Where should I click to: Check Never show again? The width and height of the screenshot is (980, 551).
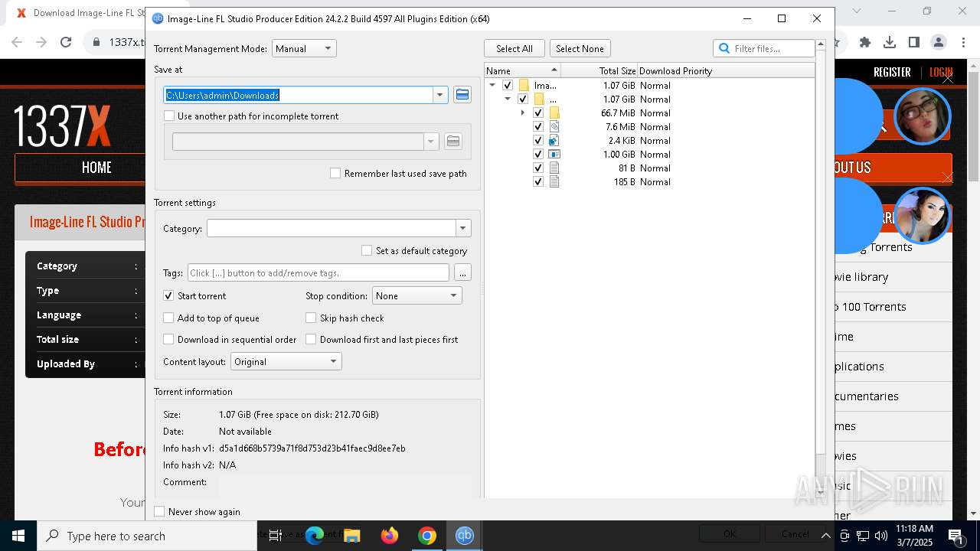tap(159, 512)
